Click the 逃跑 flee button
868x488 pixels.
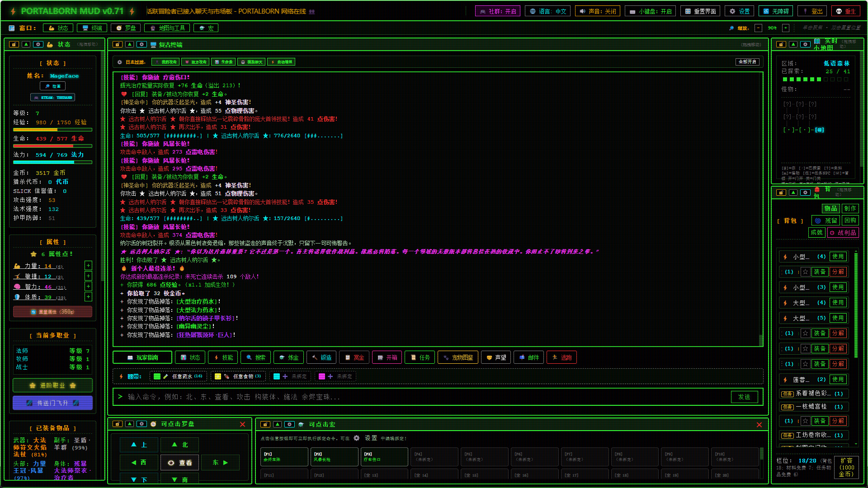pyautogui.click(x=561, y=357)
